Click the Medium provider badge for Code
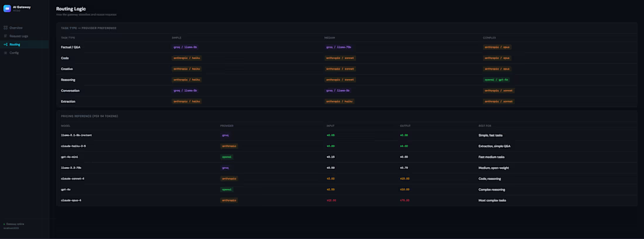Viewport: 644px width, 239px height. coord(340,58)
